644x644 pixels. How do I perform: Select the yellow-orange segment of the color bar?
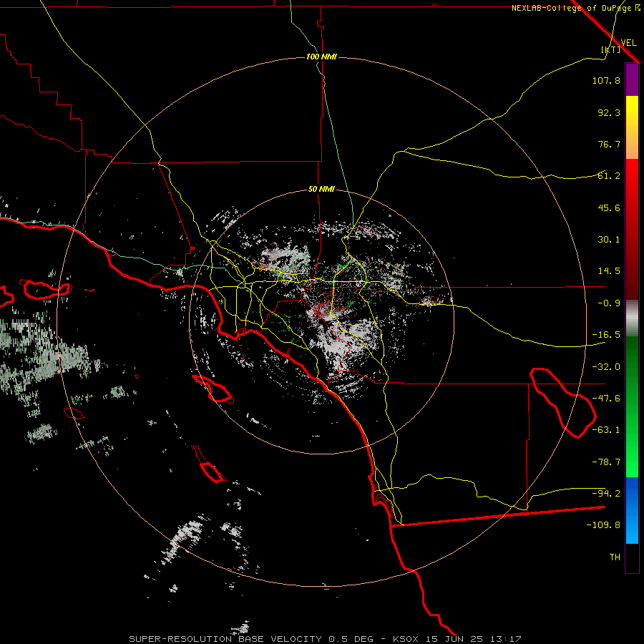632,127
